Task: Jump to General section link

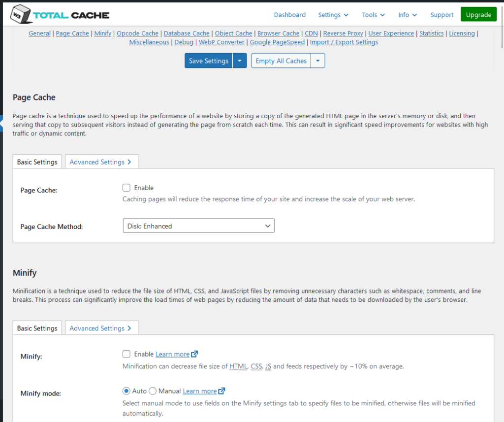Action: [x=39, y=33]
